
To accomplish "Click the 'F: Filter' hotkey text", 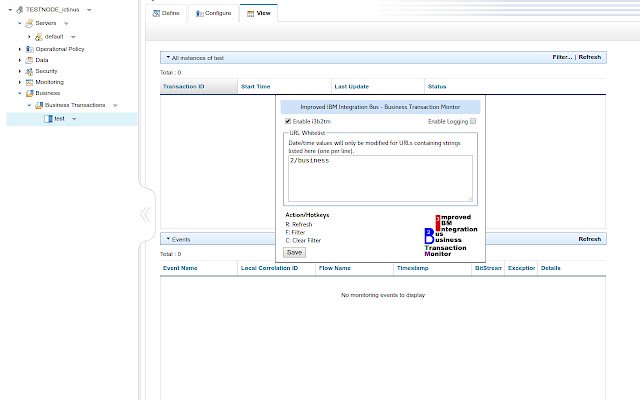I will [295, 232].
